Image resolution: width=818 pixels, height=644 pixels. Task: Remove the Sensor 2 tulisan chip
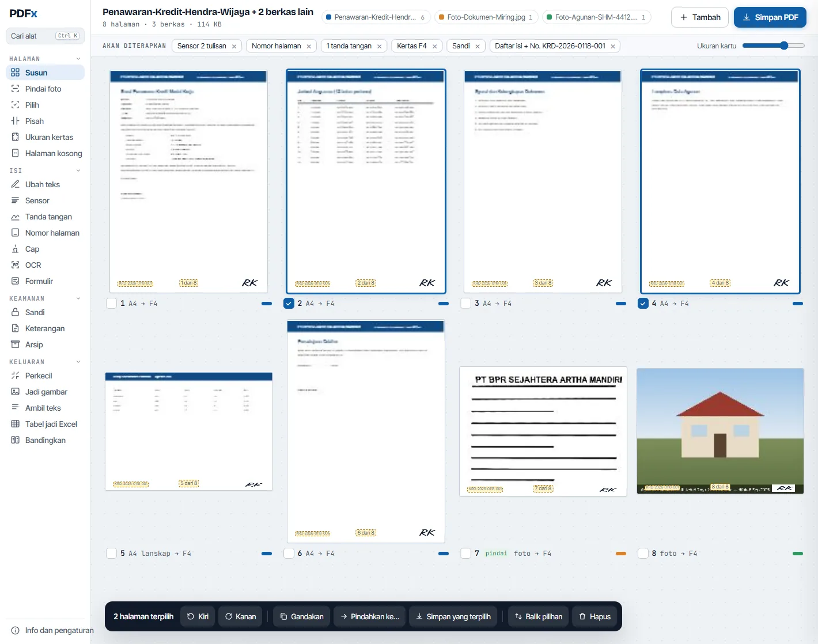234,46
